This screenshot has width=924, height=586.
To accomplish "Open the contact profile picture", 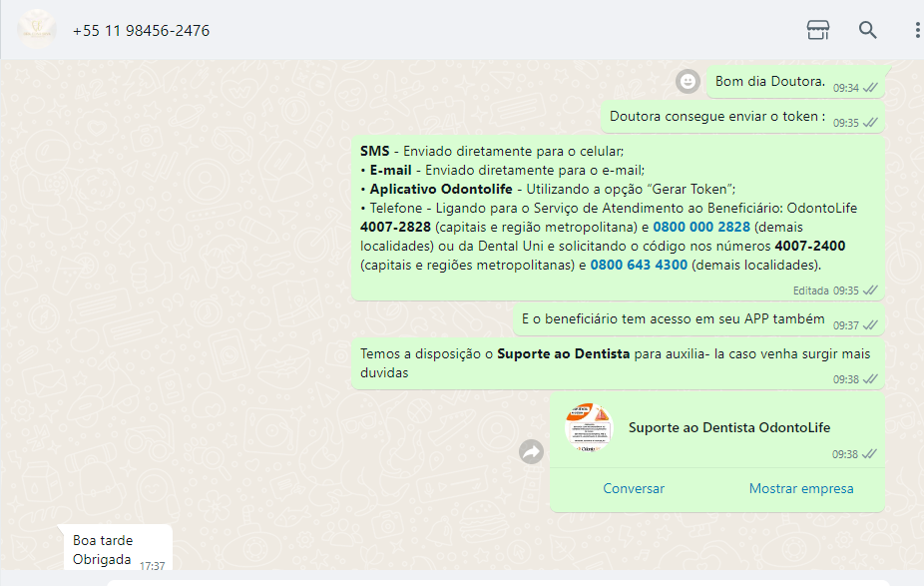I will 37,30.
